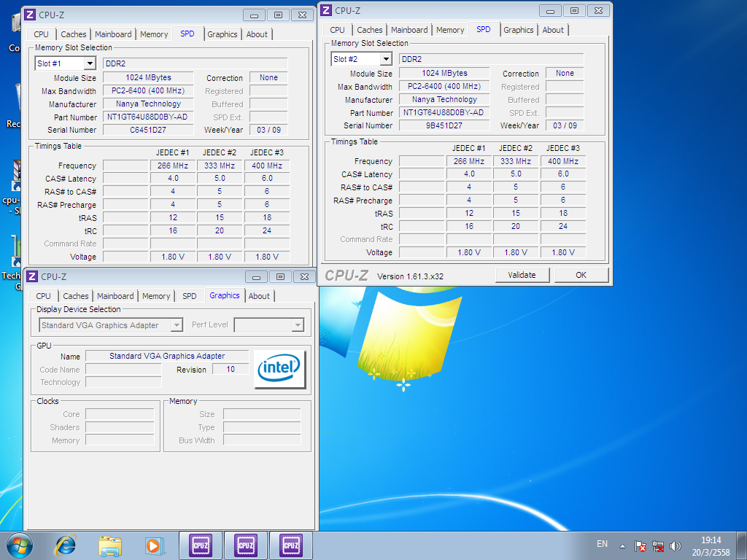Open the volume speaker tray icon

click(x=675, y=546)
